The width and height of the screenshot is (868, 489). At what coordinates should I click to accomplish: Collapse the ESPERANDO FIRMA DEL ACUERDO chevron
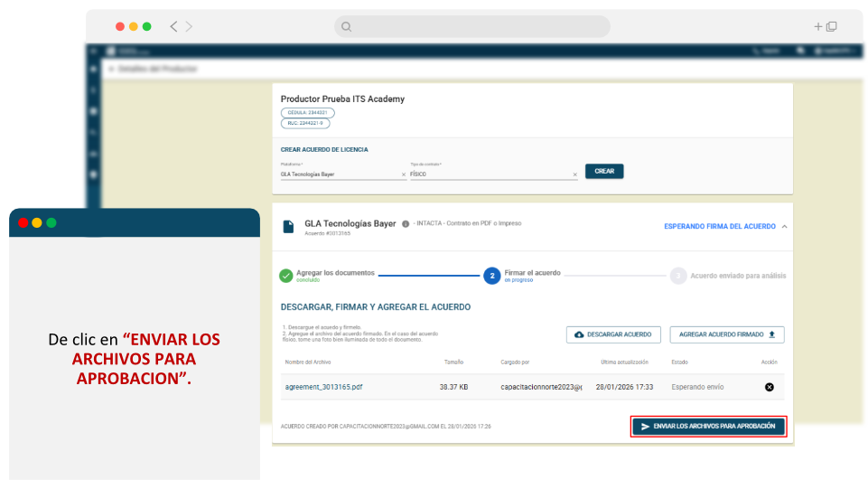[x=784, y=227]
